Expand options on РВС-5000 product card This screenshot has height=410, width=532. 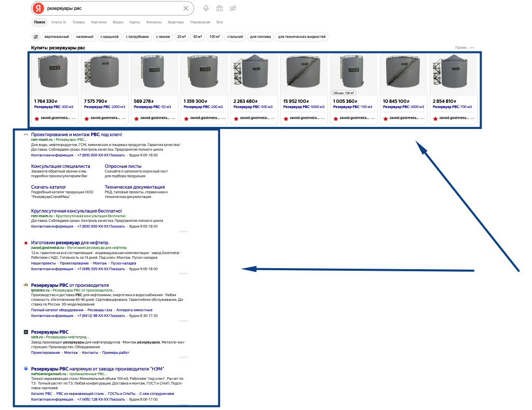pyautogui.click(x=323, y=118)
